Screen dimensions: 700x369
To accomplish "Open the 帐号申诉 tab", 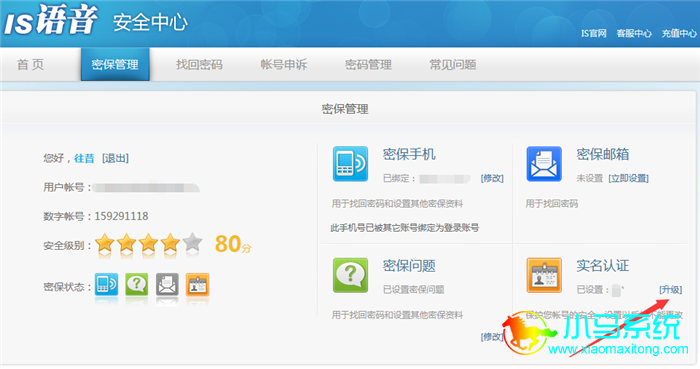I will (x=283, y=65).
